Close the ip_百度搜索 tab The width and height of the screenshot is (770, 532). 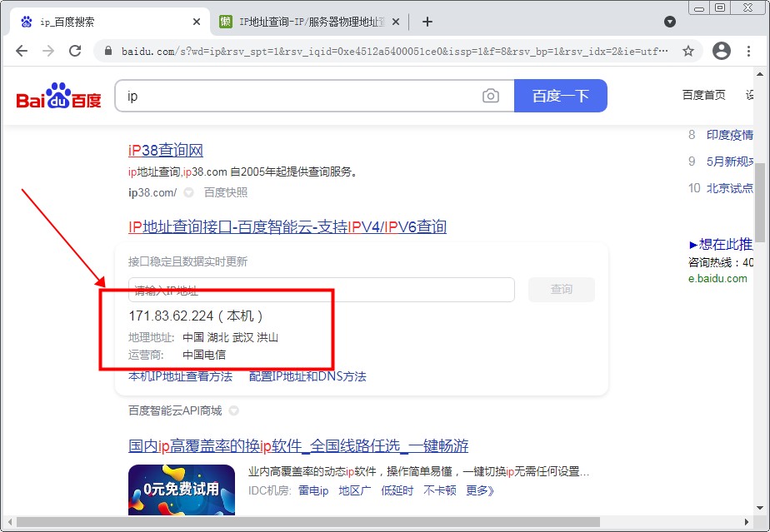point(197,22)
